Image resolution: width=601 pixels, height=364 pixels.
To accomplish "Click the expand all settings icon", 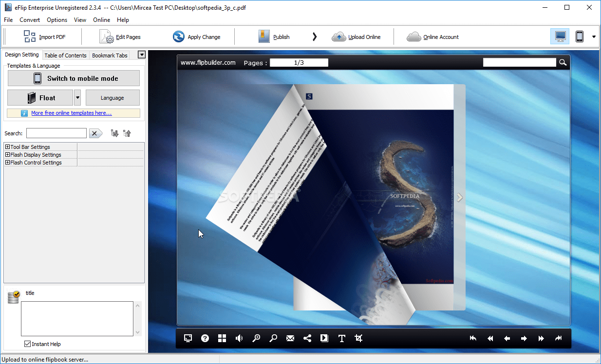I will 114,133.
